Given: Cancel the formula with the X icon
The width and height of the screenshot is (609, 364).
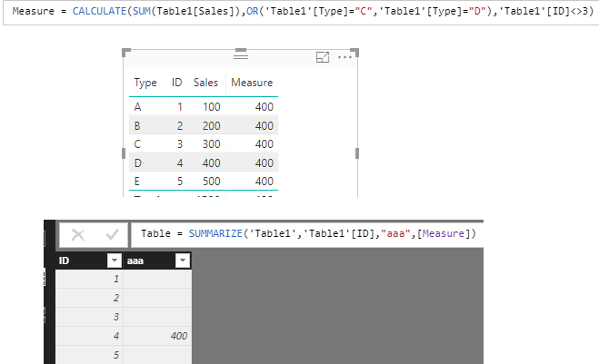Looking at the screenshot, I should click(x=78, y=234).
